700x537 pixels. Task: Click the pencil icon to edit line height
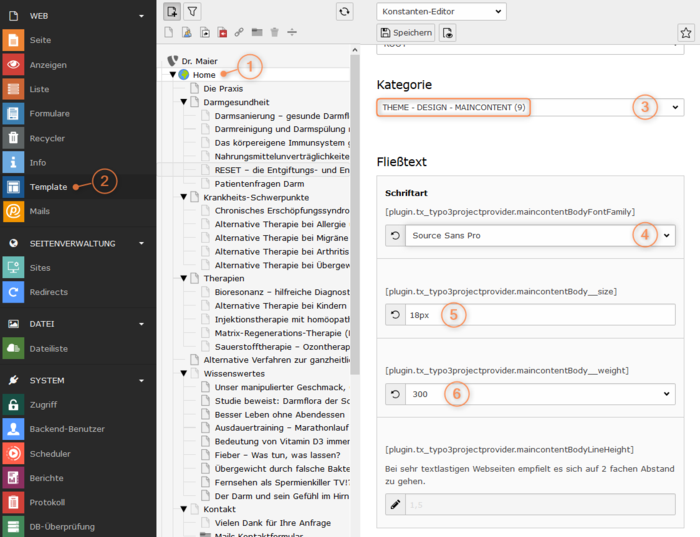(395, 506)
